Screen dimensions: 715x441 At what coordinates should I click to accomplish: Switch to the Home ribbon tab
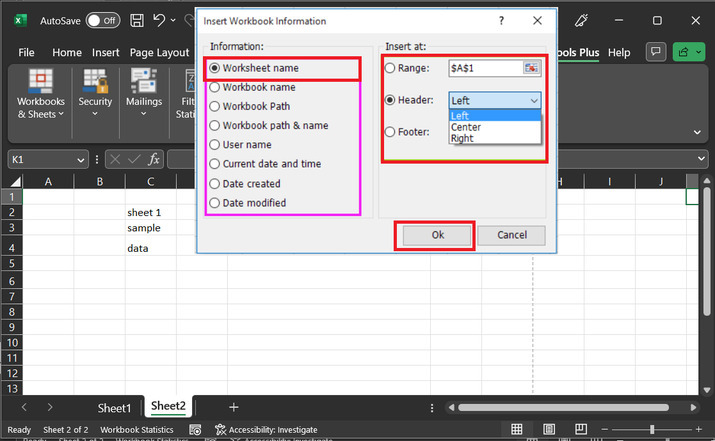(x=67, y=52)
